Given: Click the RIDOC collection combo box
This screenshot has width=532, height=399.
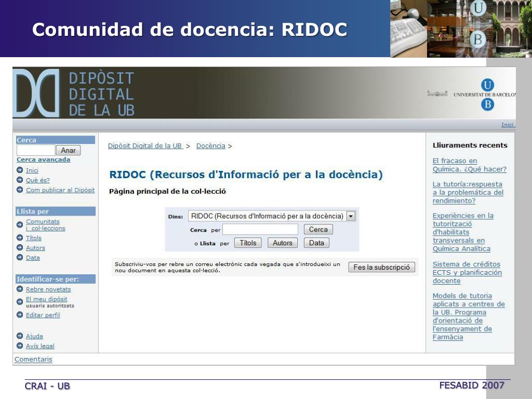Looking at the screenshot, I should point(271,216).
